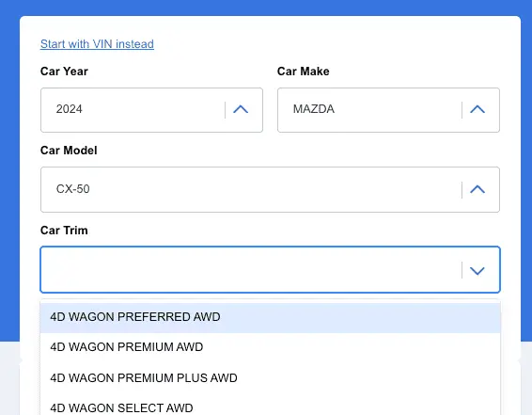
Task: Click the Car Year chevron arrow icon
Action: click(x=241, y=109)
